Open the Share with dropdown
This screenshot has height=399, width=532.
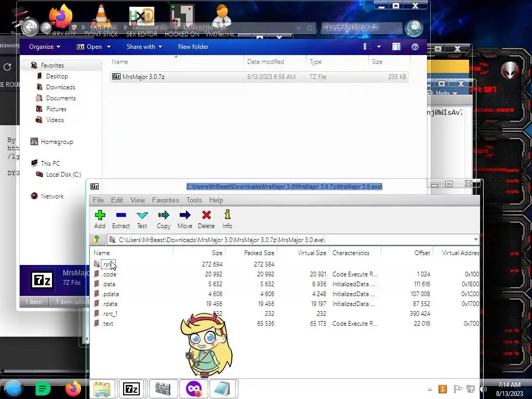click(144, 47)
